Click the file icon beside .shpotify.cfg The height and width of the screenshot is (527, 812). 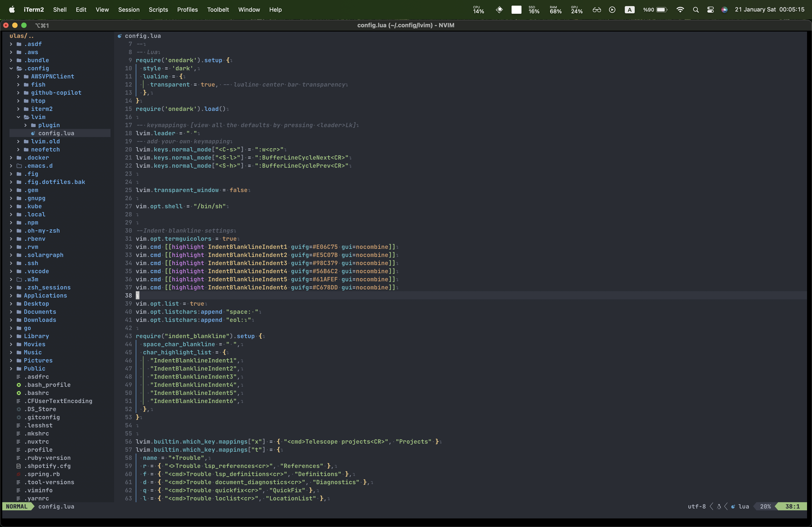click(x=19, y=466)
